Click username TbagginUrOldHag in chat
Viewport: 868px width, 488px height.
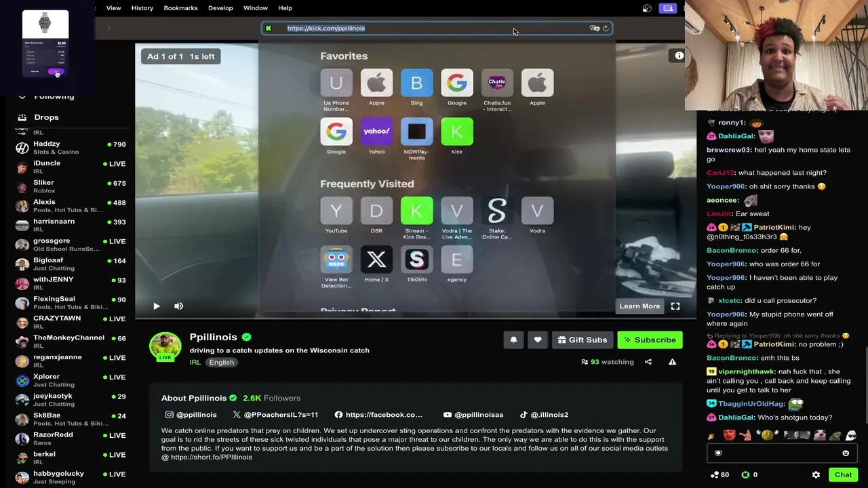751,404
